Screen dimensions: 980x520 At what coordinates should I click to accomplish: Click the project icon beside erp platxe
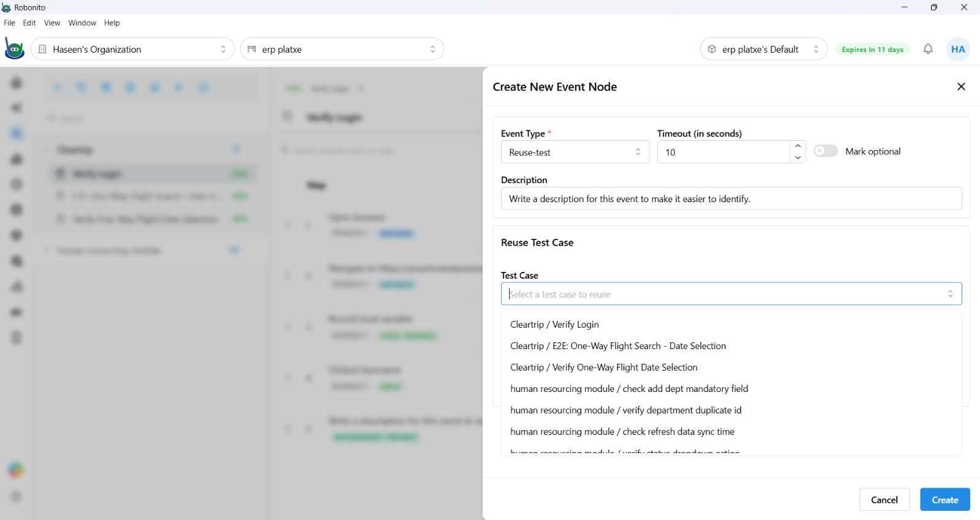tap(252, 49)
